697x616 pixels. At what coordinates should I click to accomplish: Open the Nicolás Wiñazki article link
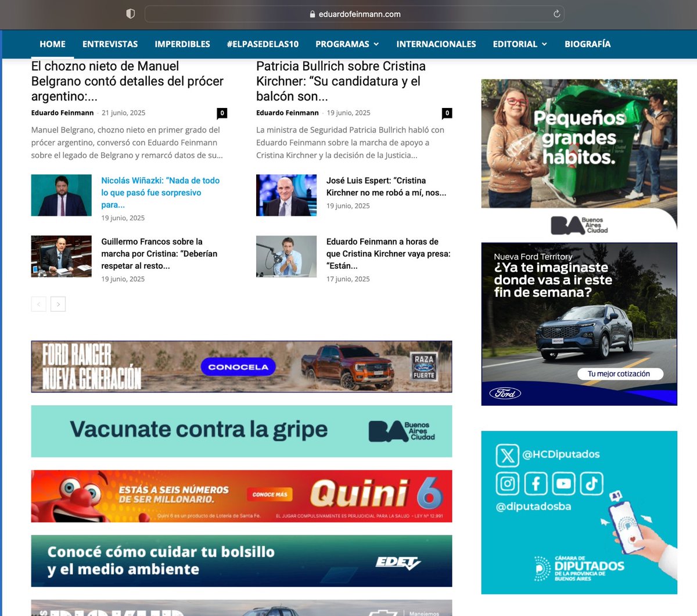pos(160,193)
